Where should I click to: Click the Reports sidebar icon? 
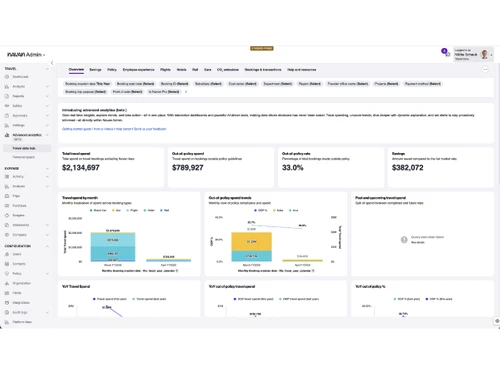coord(7,96)
